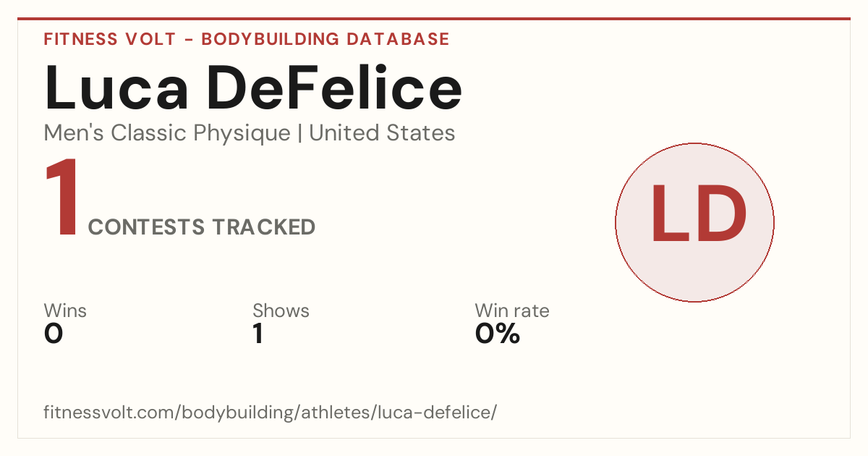This screenshot has height=456, width=868.
Task: Click the LD avatar circle
Action: [694, 222]
